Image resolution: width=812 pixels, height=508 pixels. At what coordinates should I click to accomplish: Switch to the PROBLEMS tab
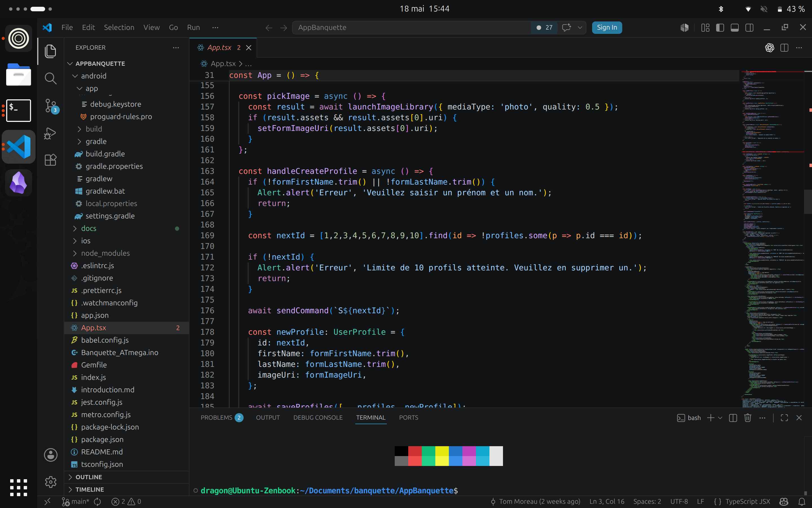[x=221, y=418]
